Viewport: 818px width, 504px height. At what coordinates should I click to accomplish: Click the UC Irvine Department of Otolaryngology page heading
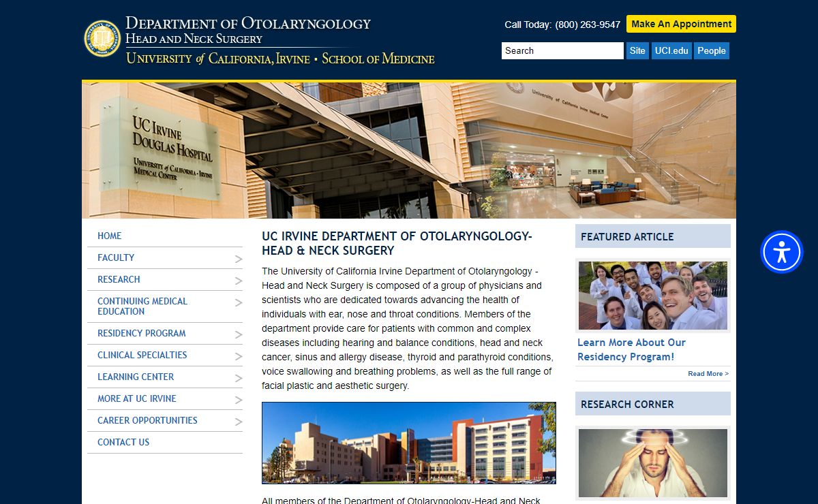pos(397,243)
